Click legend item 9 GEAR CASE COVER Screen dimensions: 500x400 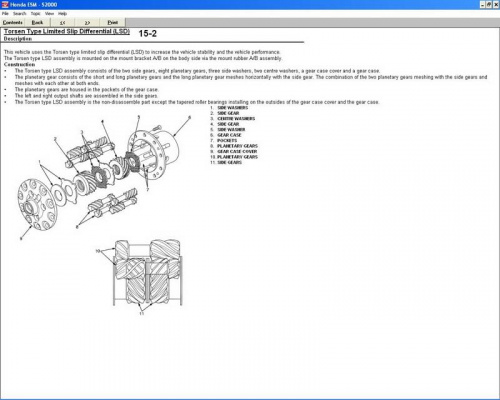pyautogui.click(x=234, y=151)
